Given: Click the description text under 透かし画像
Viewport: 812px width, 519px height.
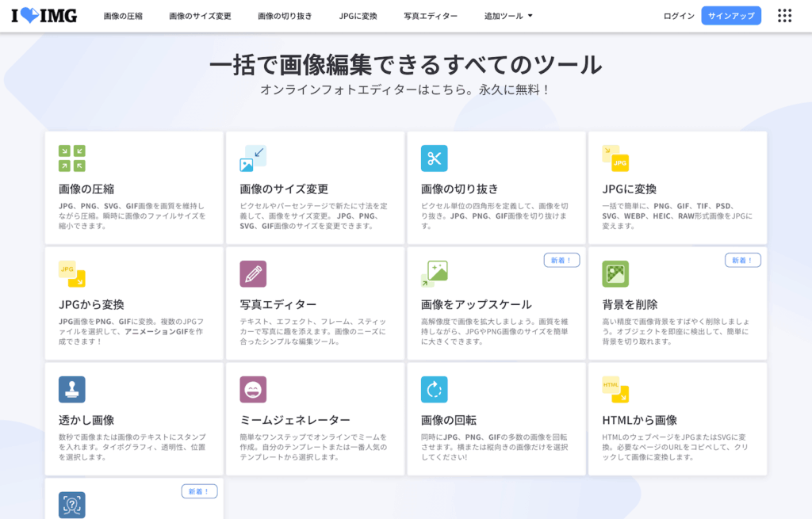Looking at the screenshot, I should coord(132,447).
